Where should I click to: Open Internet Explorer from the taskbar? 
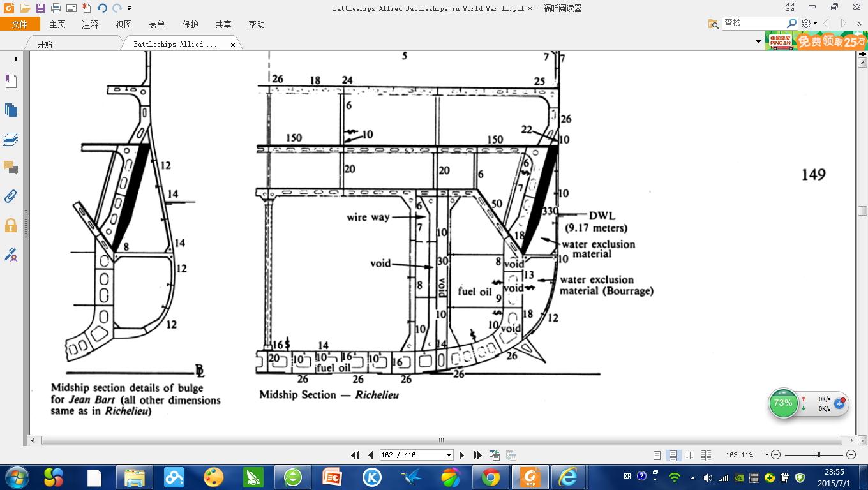tap(567, 477)
